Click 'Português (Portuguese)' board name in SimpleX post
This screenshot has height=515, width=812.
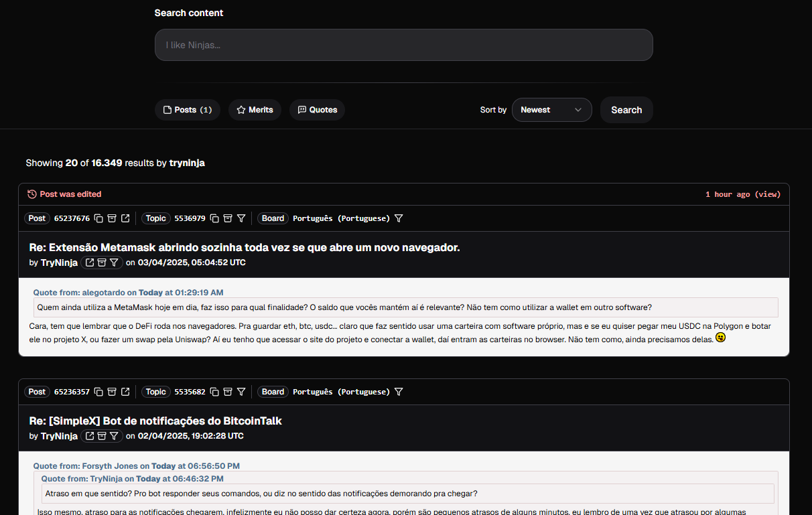tap(341, 392)
